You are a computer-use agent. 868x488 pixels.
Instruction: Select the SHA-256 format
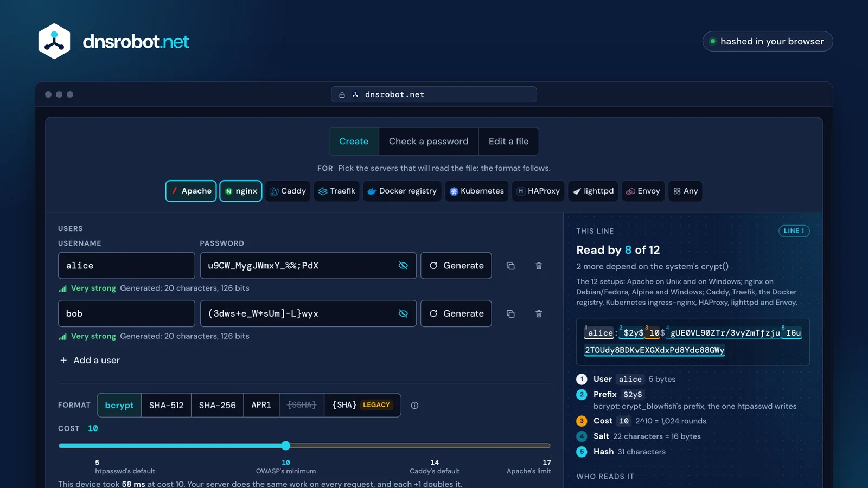pos(218,405)
